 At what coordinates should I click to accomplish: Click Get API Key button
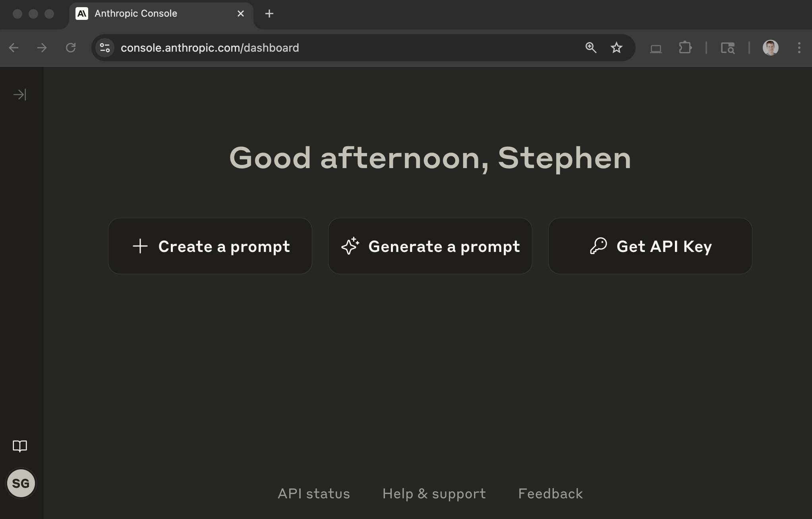pyautogui.click(x=650, y=246)
